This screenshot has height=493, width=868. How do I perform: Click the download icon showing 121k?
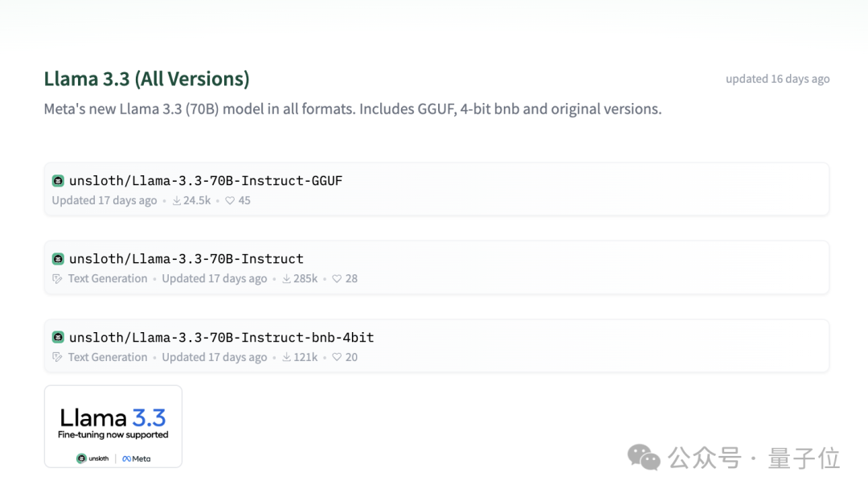[286, 357]
